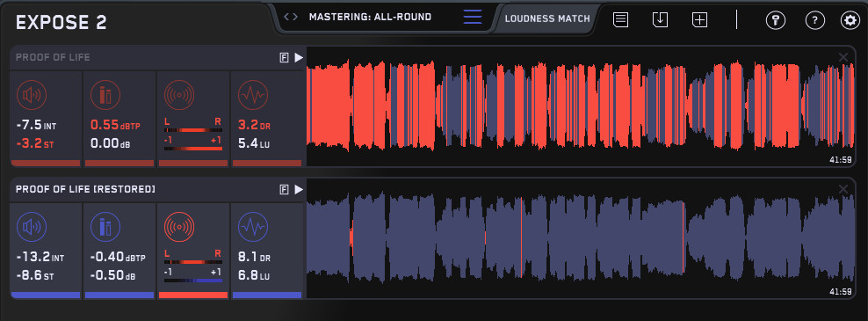Open the preset list hamburger menu

[472, 17]
